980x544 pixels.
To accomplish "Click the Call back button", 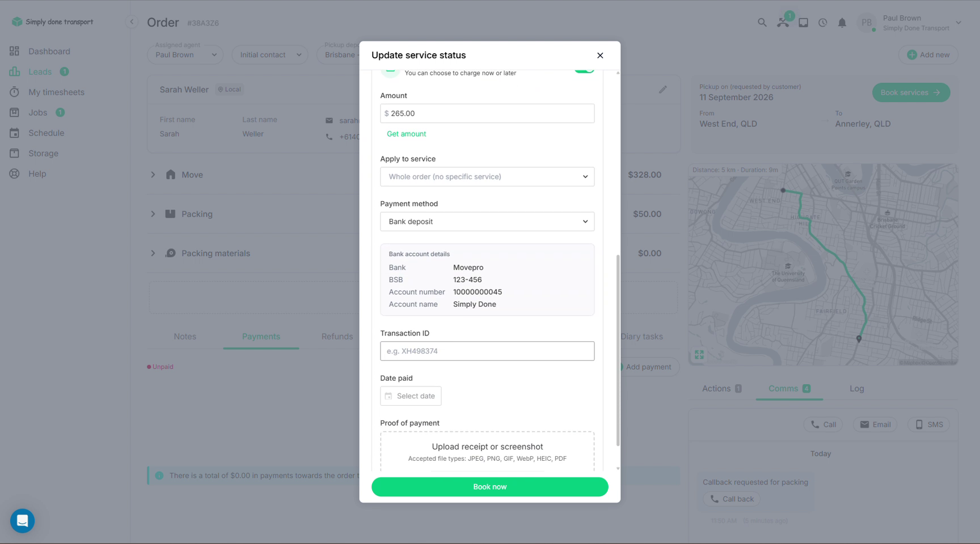I will [x=732, y=499].
